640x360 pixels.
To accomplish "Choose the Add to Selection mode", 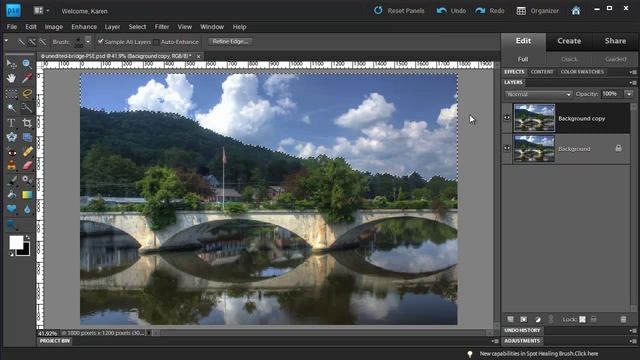I will (32, 42).
